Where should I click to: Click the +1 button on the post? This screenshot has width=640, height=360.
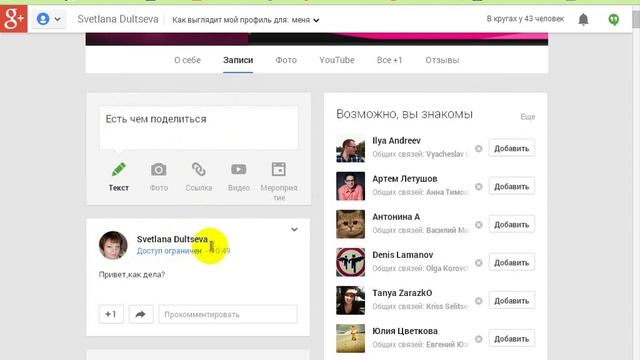(111, 314)
